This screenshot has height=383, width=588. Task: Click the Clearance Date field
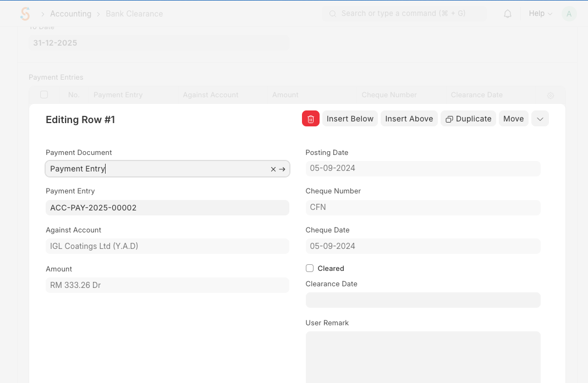[x=422, y=300]
